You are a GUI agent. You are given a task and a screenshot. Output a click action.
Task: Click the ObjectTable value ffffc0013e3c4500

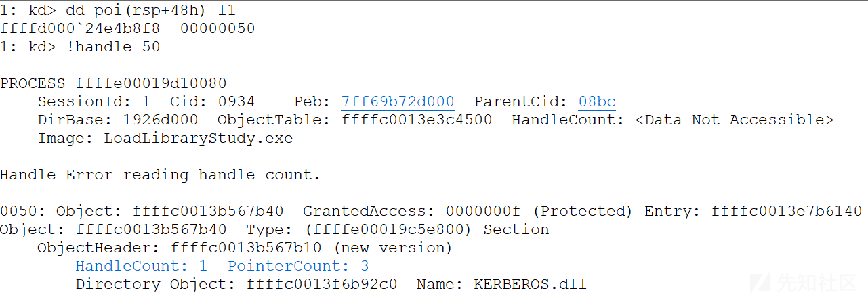(x=417, y=120)
